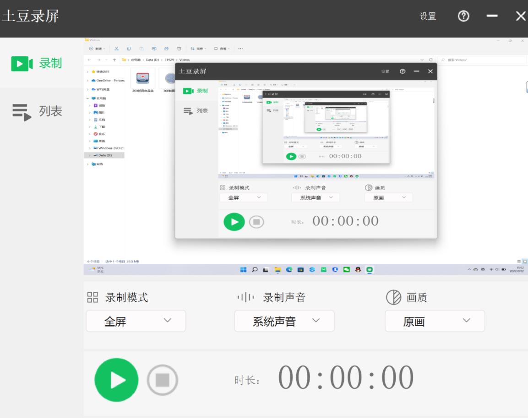Click the Copy icon in previewed Explorer toolbar
Image resolution: width=528 pixels, height=420 pixels.
pyautogui.click(x=129, y=49)
